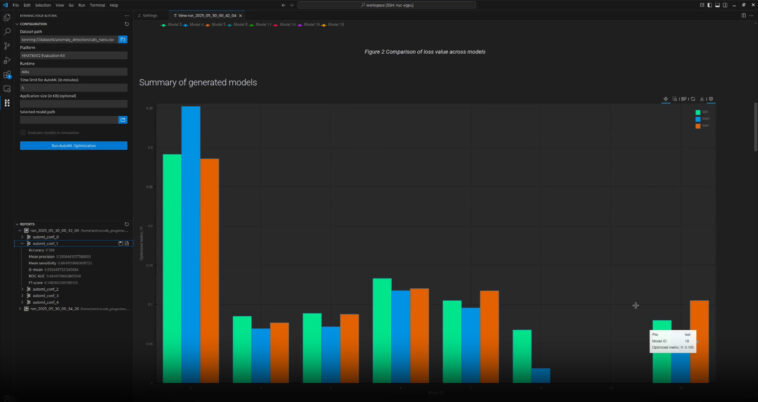Open the Extensions view with badge
The height and width of the screenshot is (402, 758).
pos(7,74)
